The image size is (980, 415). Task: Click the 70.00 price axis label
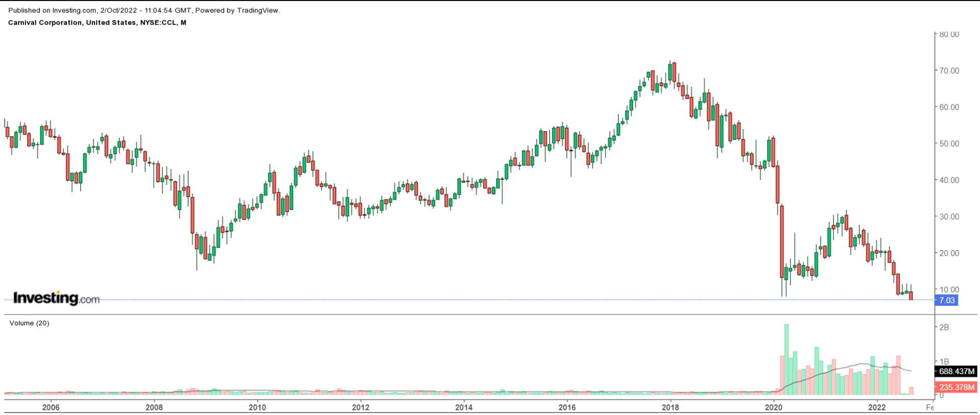click(x=949, y=70)
